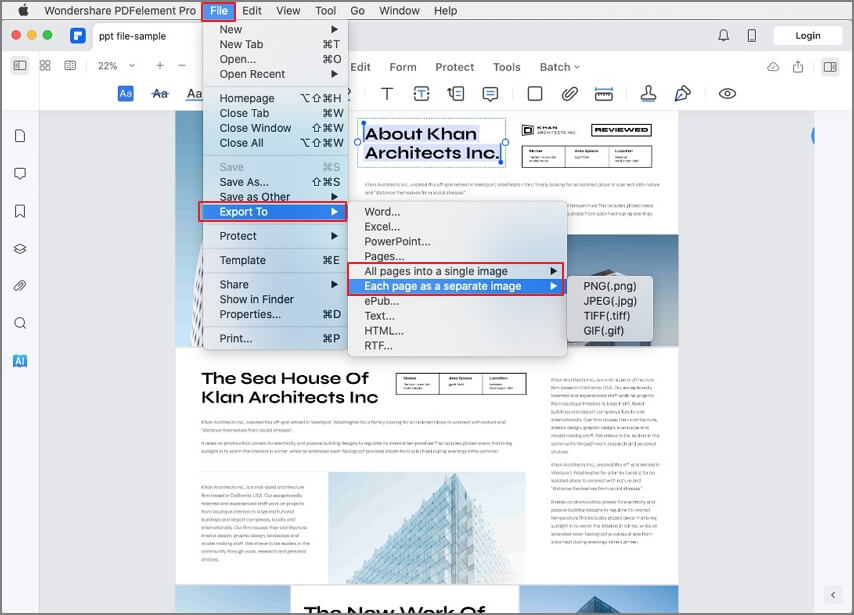Click the zoom out minus button
854x615 pixels.
pyautogui.click(x=182, y=65)
